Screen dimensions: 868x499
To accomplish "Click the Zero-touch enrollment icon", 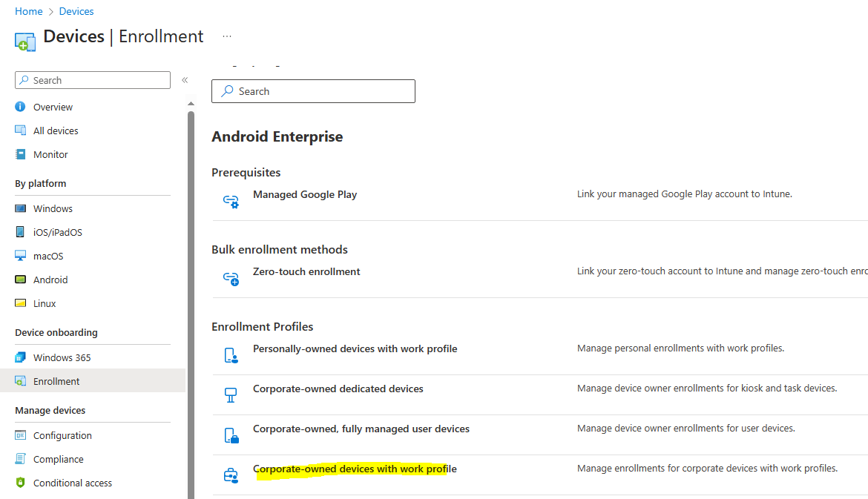I will pyautogui.click(x=230, y=277).
